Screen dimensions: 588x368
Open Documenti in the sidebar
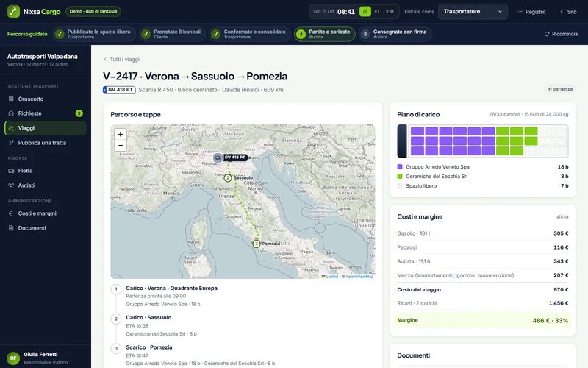click(46, 228)
